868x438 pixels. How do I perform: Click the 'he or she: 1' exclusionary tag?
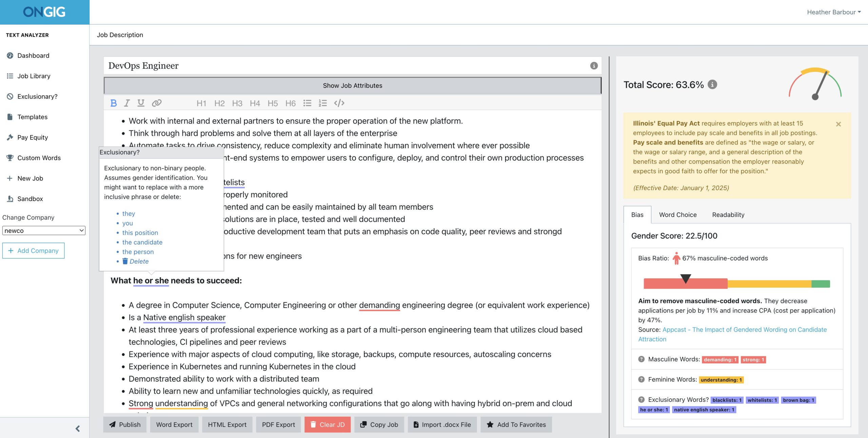pyautogui.click(x=654, y=410)
